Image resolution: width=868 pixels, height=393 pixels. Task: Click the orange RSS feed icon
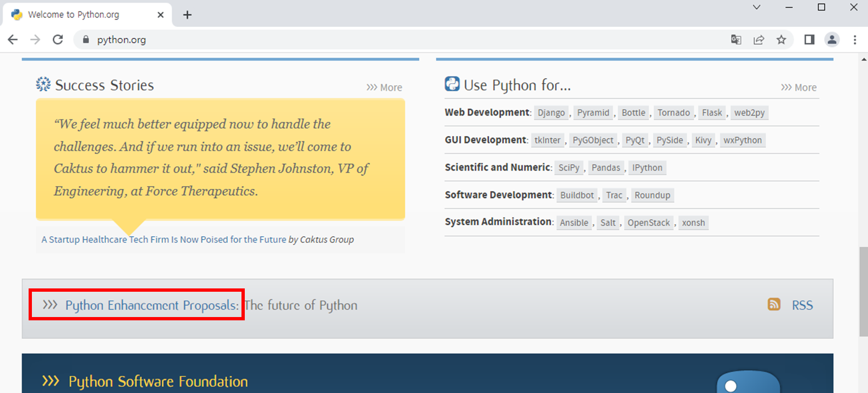tap(774, 304)
